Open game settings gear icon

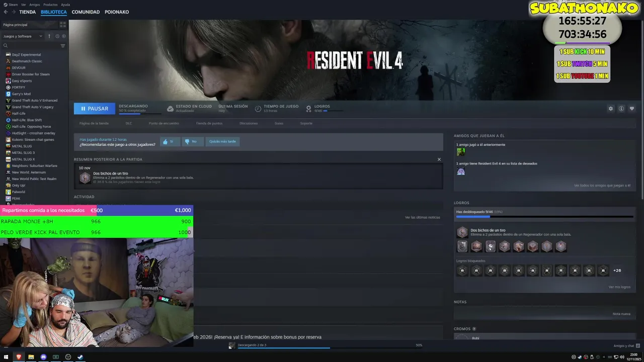coord(611,109)
